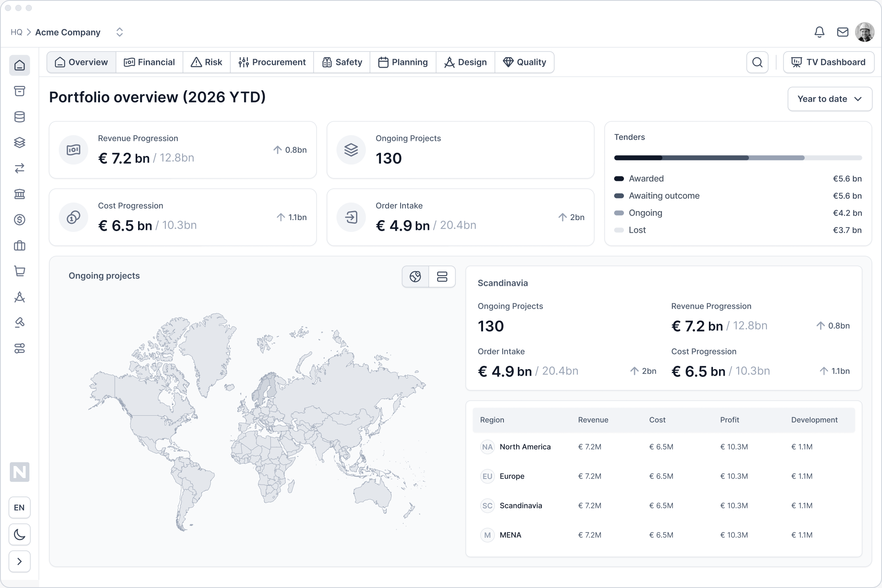This screenshot has height=588, width=882.
Task: Open the TV Dashboard button
Action: click(829, 62)
